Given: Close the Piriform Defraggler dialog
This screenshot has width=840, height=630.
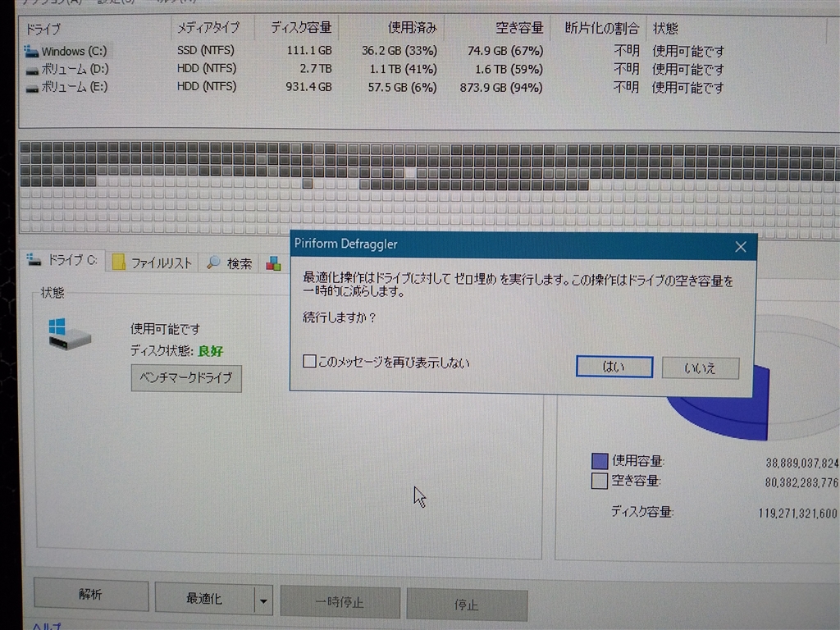Looking at the screenshot, I should (741, 247).
